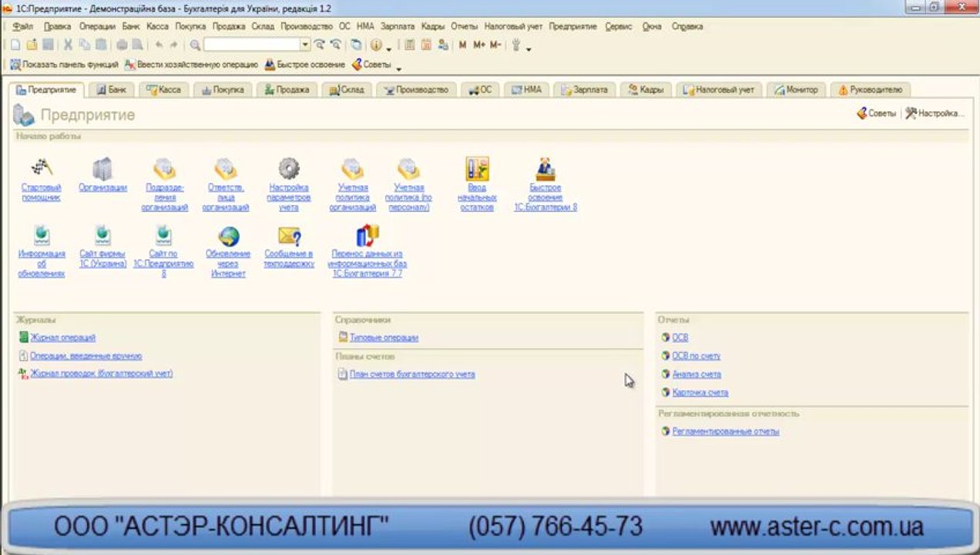Viewport: 980px width, 555px height.
Task: Click the M memory toolbar button
Action: (462, 45)
